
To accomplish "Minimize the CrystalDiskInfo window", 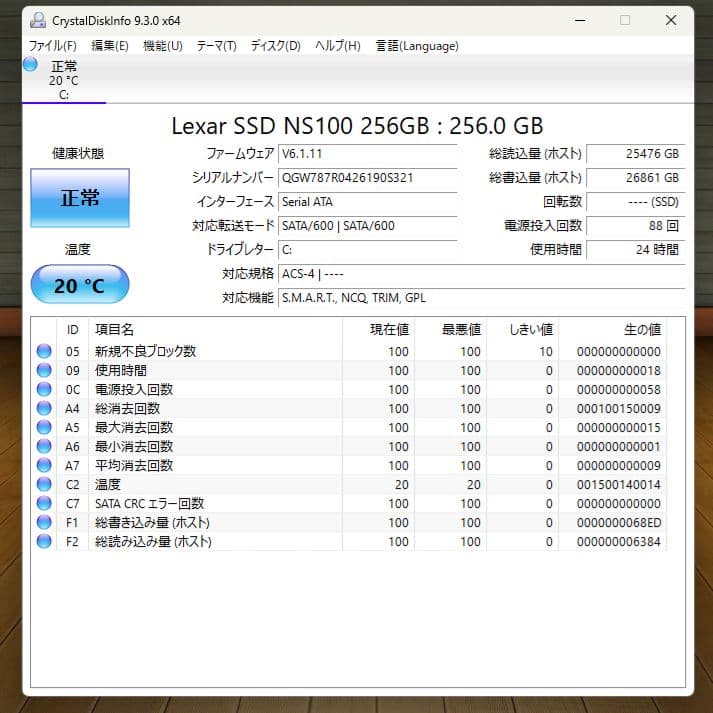I will 580,20.
